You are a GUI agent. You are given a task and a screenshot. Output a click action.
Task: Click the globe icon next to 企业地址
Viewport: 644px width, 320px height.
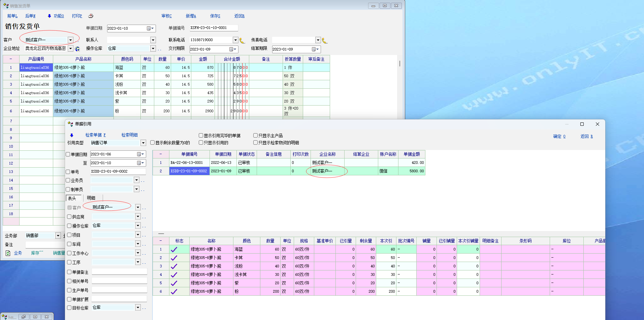coord(77,49)
